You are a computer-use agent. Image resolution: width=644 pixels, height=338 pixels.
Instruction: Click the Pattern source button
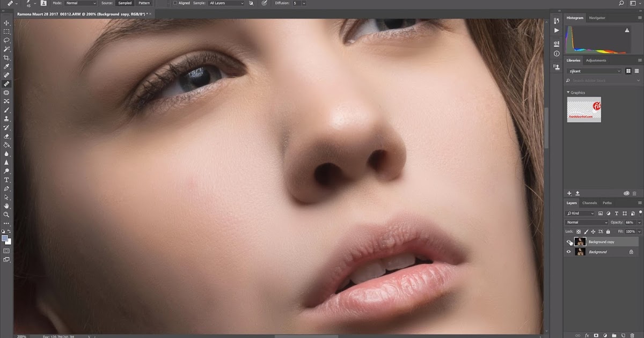coord(144,3)
